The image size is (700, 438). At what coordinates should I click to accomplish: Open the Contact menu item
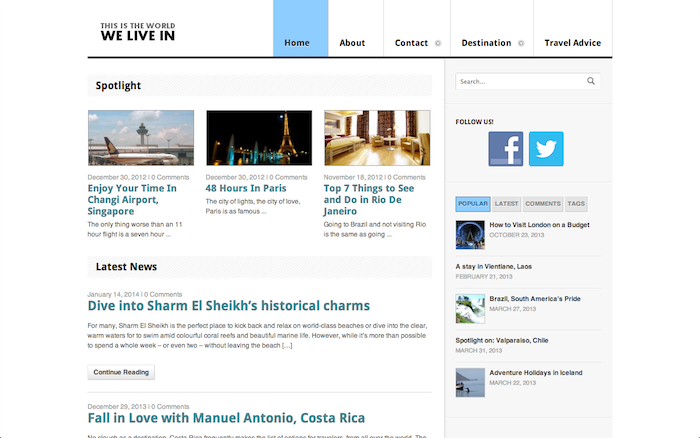(x=411, y=43)
